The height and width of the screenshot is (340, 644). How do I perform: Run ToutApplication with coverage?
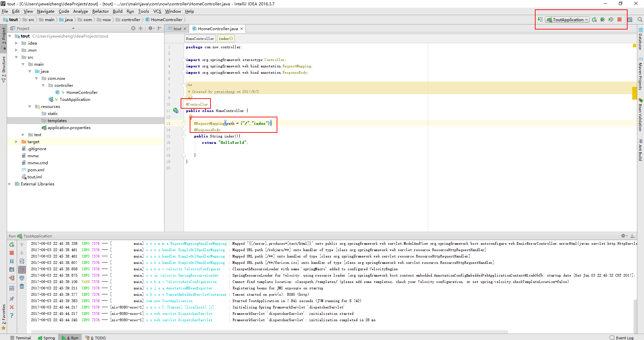611,19
